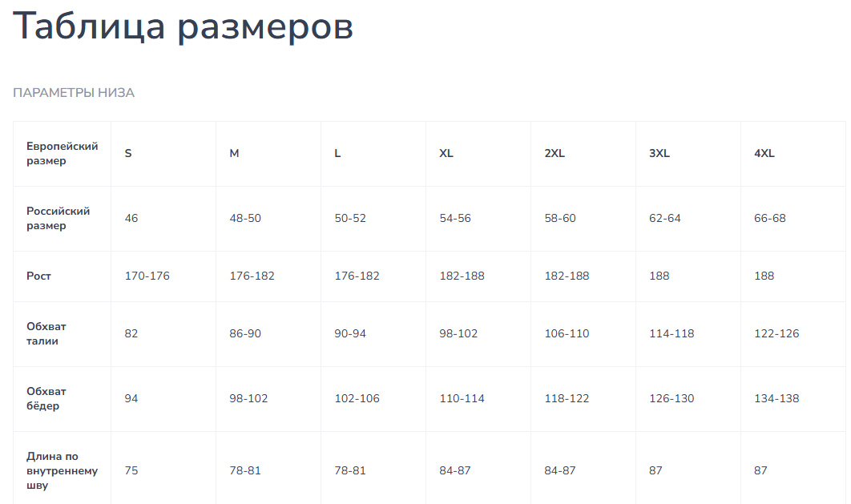Click the 'Таблица размеров' heading
The image size is (851, 504).
183,26
